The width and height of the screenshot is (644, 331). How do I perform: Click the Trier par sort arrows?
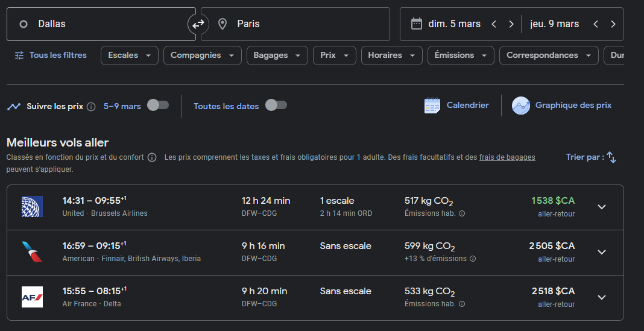click(x=611, y=157)
